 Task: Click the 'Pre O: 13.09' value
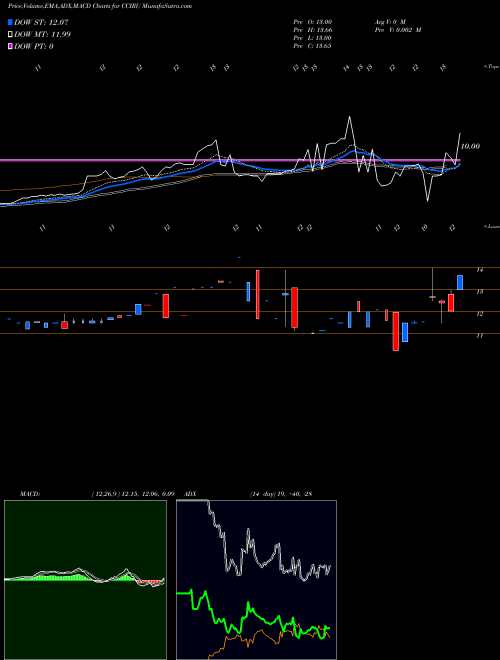tap(313, 21)
